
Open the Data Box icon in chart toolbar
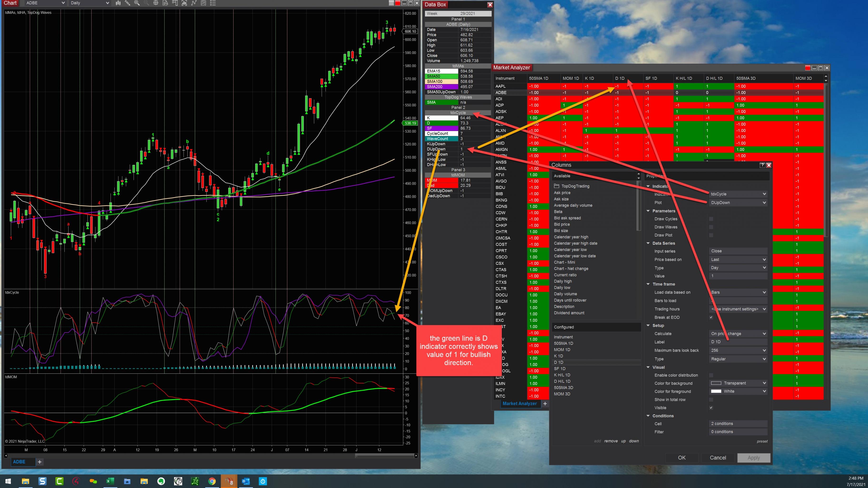click(165, 3)
